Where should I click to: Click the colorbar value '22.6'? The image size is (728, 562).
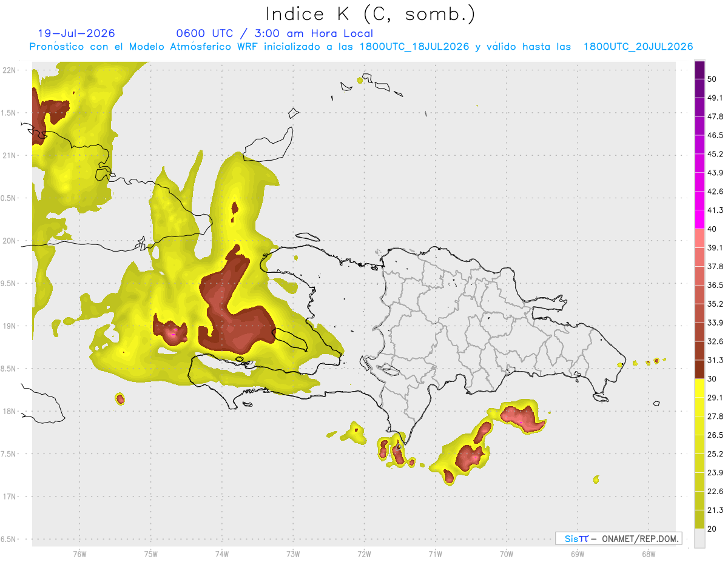715,492
